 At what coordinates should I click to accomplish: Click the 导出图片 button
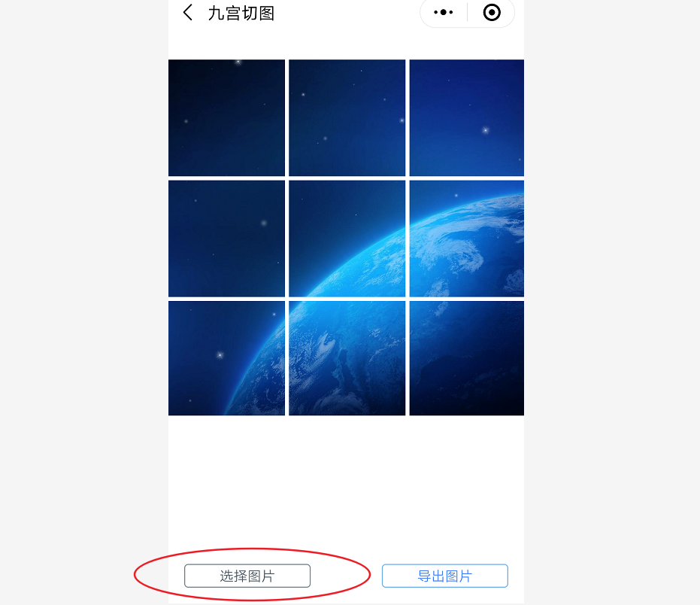(x=444, y=576)
